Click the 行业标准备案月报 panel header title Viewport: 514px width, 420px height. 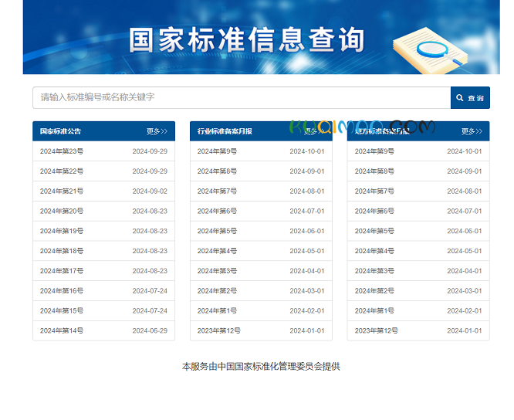[225, 131]
